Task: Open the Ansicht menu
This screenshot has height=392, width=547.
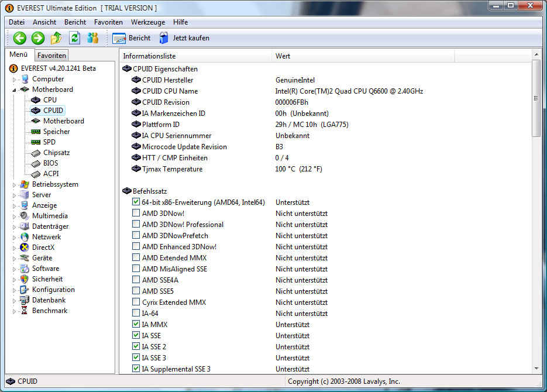Action: 44,22
